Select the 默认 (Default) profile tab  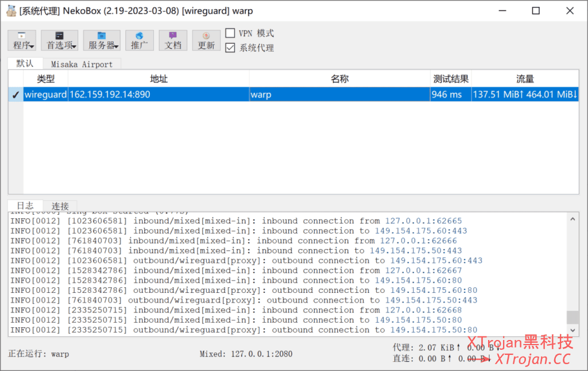click(x=25, y=64)
